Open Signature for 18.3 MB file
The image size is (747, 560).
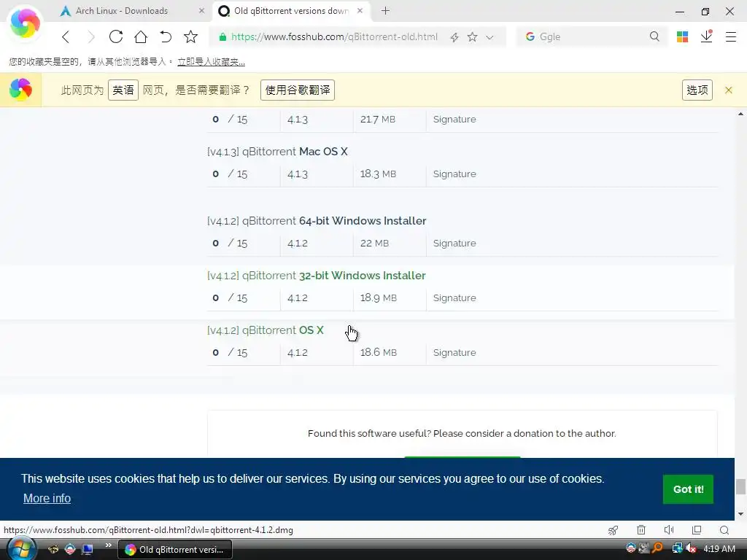(454, 174)
